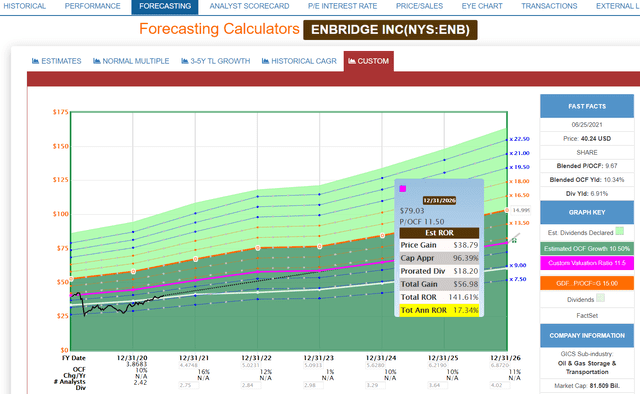Viewport: 640px width, 394px height.
Task: Toggle the orange GDF P/OCF=G 15.00 legend
Action: 587,283
